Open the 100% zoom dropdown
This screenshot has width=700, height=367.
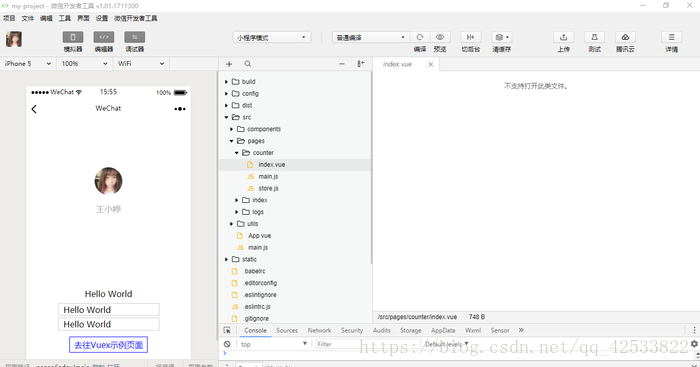(84, 64)
